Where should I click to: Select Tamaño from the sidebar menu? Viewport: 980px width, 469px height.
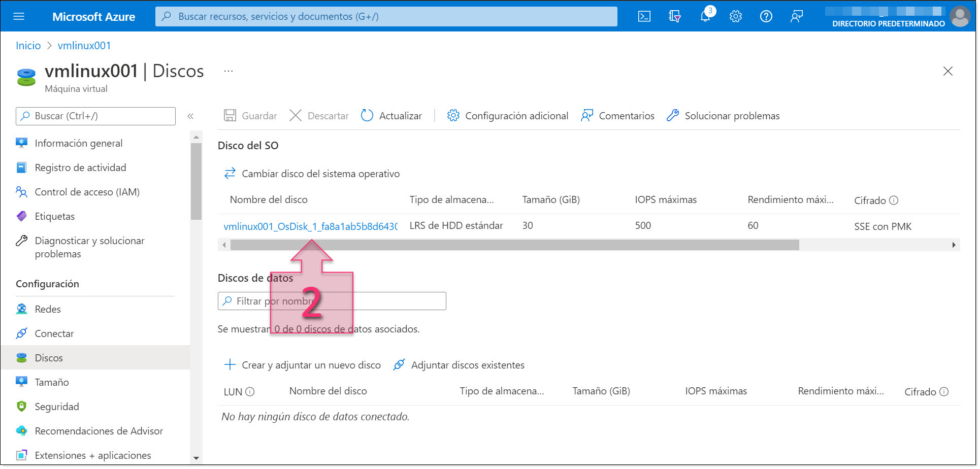pos(52,382)
